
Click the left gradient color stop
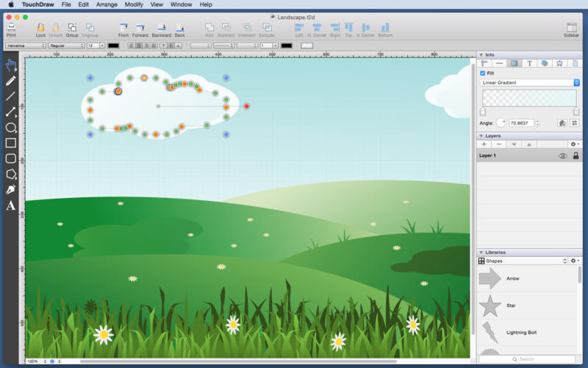(x=483, y=111)
